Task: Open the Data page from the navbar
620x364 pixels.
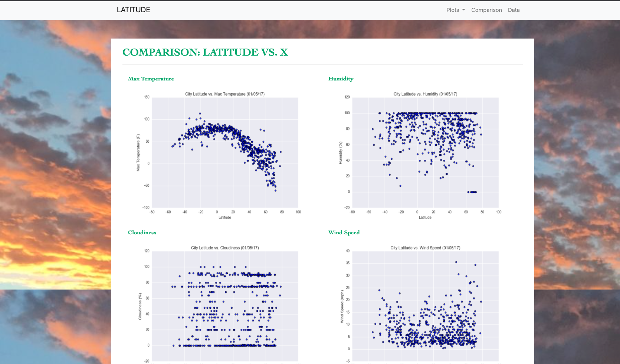Action: [514, 10]
